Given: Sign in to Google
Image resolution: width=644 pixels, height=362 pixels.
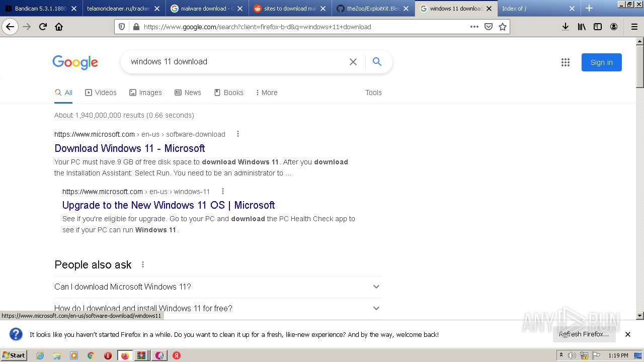Looking at the screenshot, I should 601,62.
